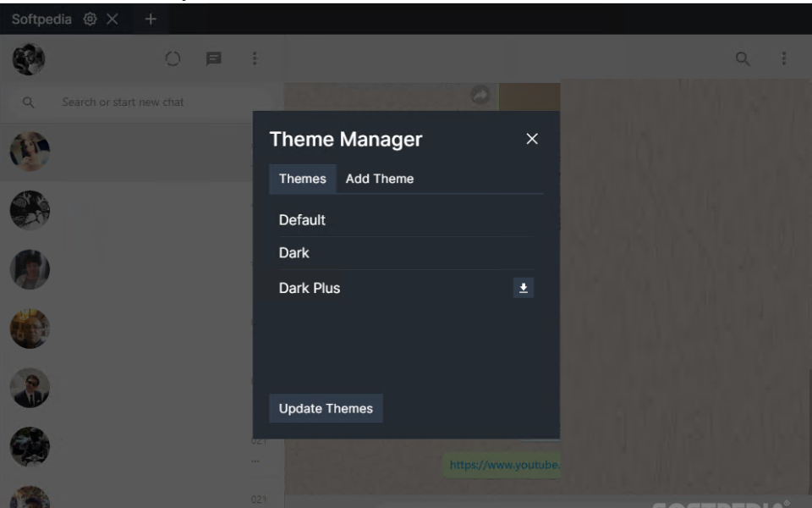This screenshot has width=812, height=508.
Task: Select the Dark theme
Action: coord(406,253)
